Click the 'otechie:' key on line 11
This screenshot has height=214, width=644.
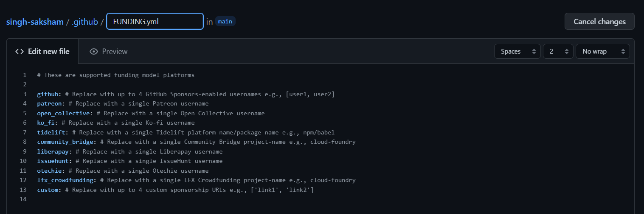pyautogui.click(x=51, y=171)
